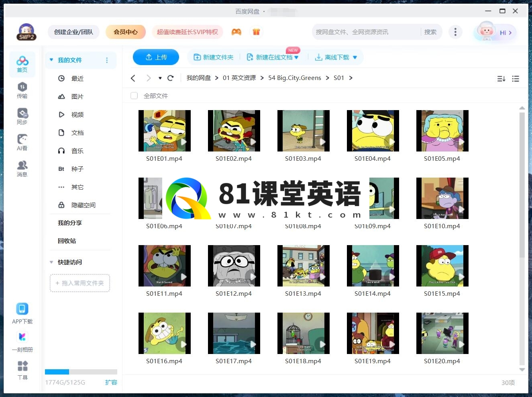Screen dimensions: 532x397
Task: Click the 扩容 expand storage link
Action: (x=111, y=382)
